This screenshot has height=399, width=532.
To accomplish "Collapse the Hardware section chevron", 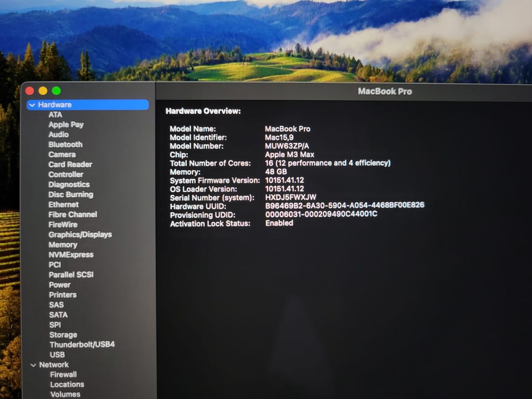I will coord(32,105).
